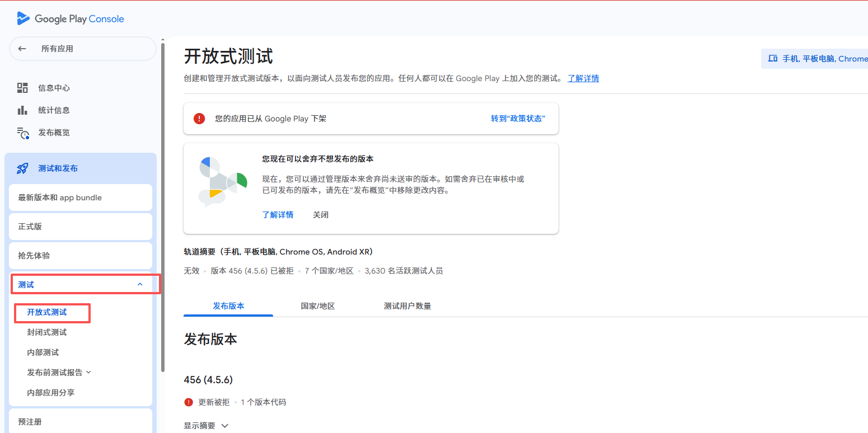Select 内部测试 in the sidebar
868x433 pixels.
[43, 352]
